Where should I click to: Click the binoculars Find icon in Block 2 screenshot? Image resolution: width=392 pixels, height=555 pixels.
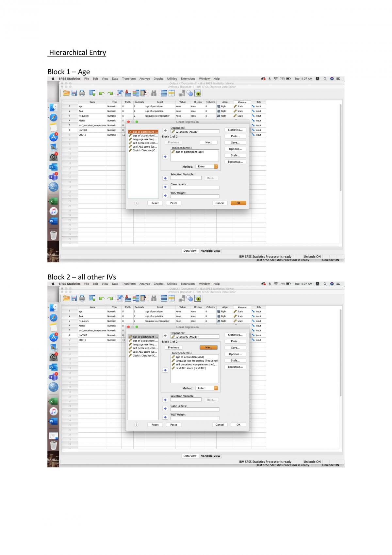point(154,298)
